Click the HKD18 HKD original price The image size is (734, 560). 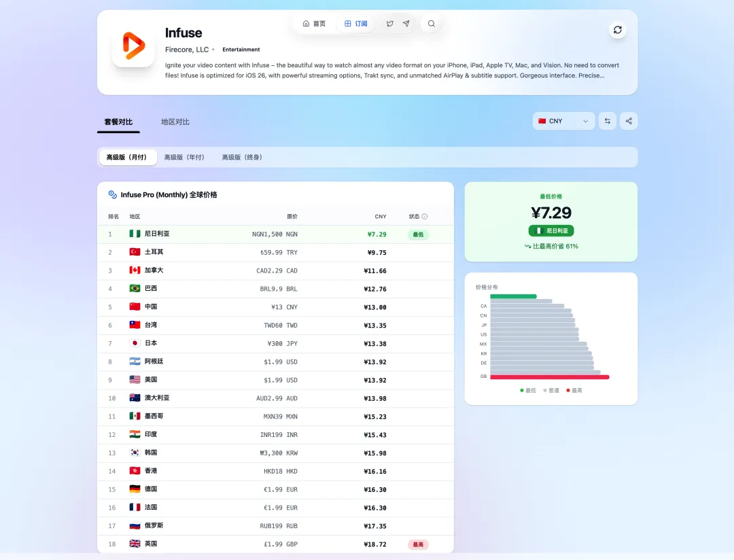click(281, 471)
